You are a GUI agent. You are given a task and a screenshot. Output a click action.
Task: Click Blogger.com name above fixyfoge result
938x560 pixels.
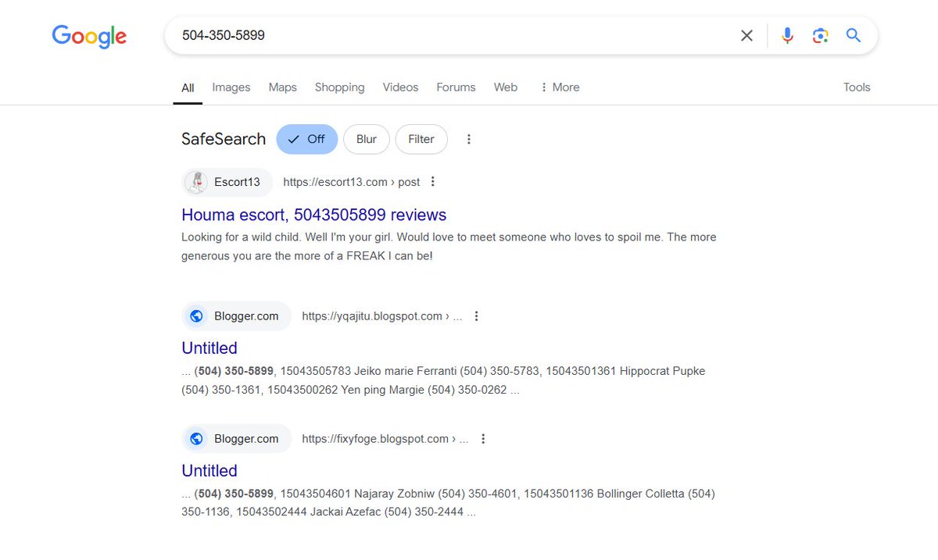click(x=246, y=439)
